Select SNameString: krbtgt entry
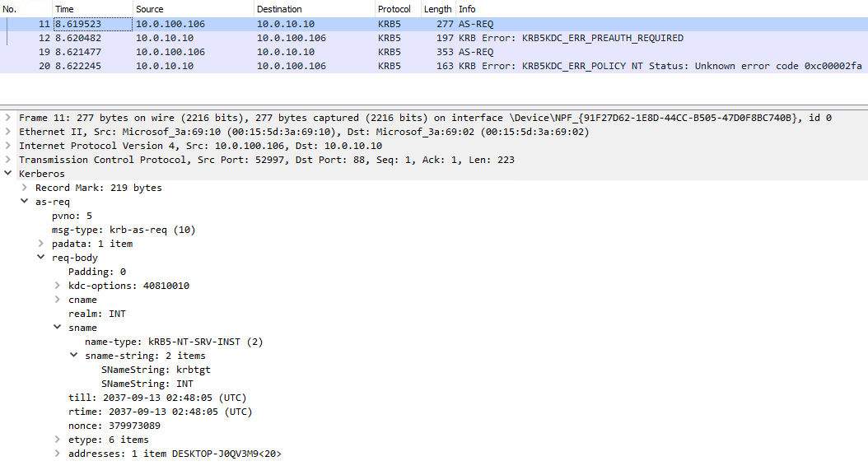This screenshot has height=475, width=868. (x=156, y=370)
